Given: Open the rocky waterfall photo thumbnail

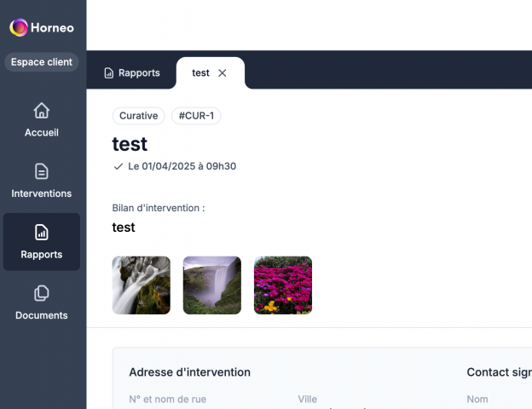Looking at the screenshot, I should pyautogui.click(x=142, y=285).
